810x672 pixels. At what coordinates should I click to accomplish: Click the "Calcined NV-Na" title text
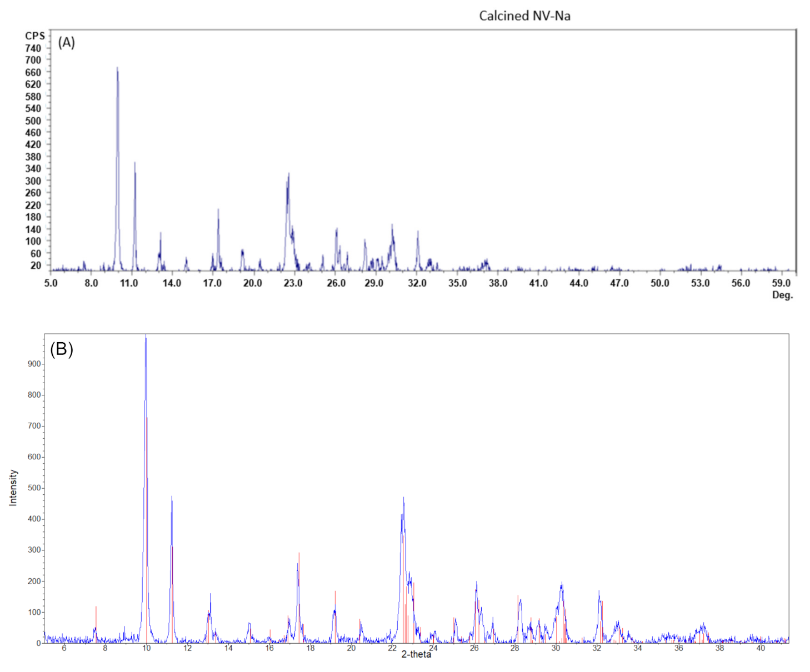pos(524,16)
